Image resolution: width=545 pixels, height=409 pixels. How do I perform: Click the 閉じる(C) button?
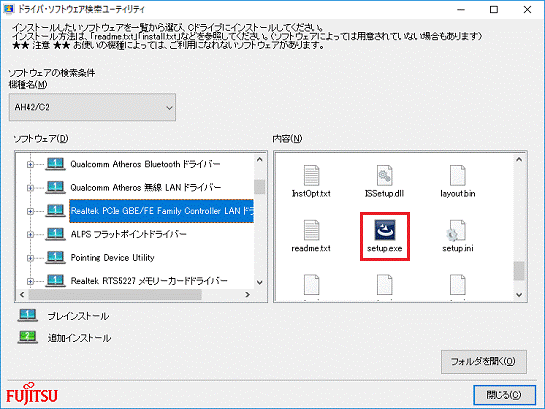[x=504, y=395]
